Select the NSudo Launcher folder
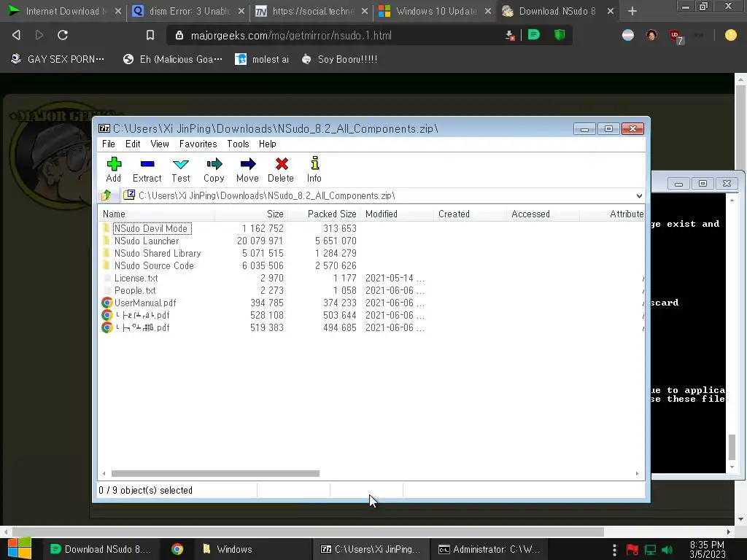Screen dimensions: 747x560 click(x=146, y=241)
